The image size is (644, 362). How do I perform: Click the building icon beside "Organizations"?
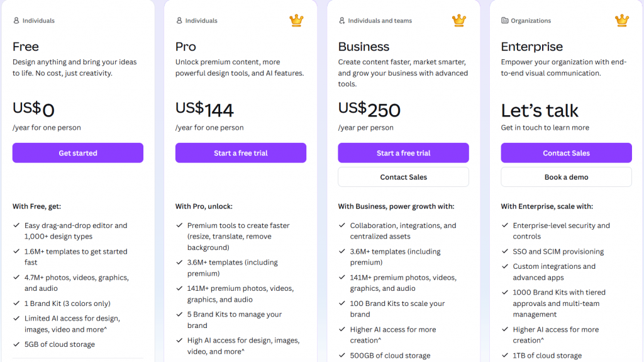[504, 21]
